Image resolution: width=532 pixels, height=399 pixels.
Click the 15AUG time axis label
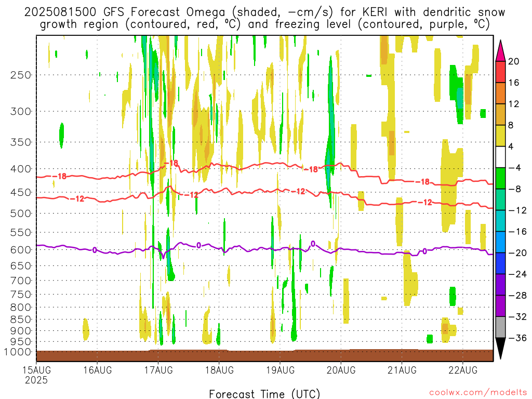coord(37,370)
